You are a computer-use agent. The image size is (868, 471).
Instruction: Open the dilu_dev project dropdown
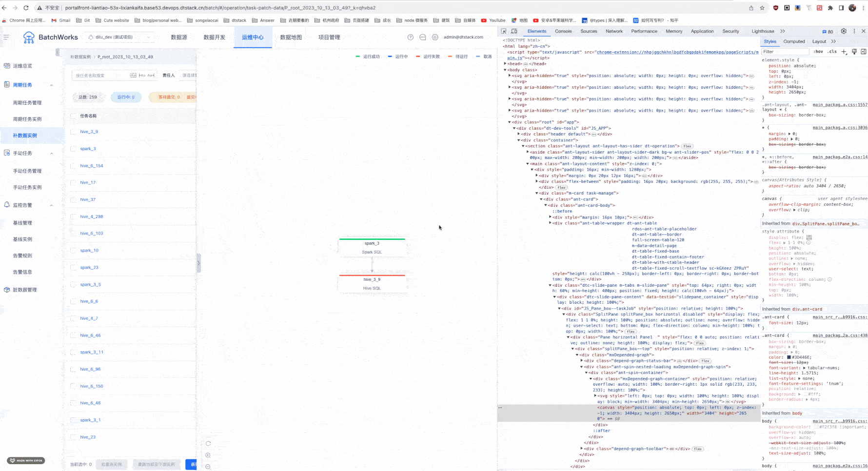(120, 37)
